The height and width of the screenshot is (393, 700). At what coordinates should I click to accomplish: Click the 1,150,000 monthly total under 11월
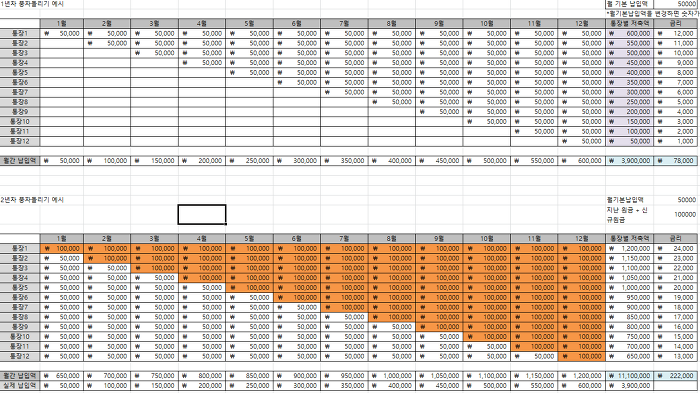534,376
